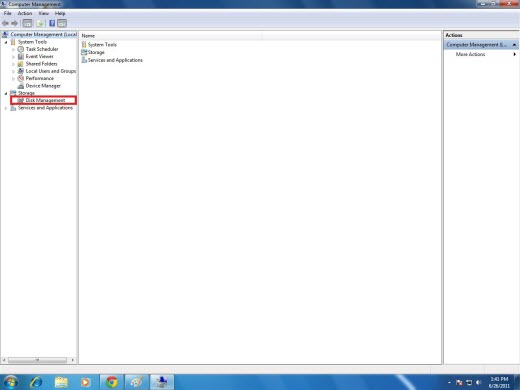Toggle the Show/Hide Action Pane icon
Image resolution: width=520 pixels, height=390 pixels.
(x=62, y=23)
